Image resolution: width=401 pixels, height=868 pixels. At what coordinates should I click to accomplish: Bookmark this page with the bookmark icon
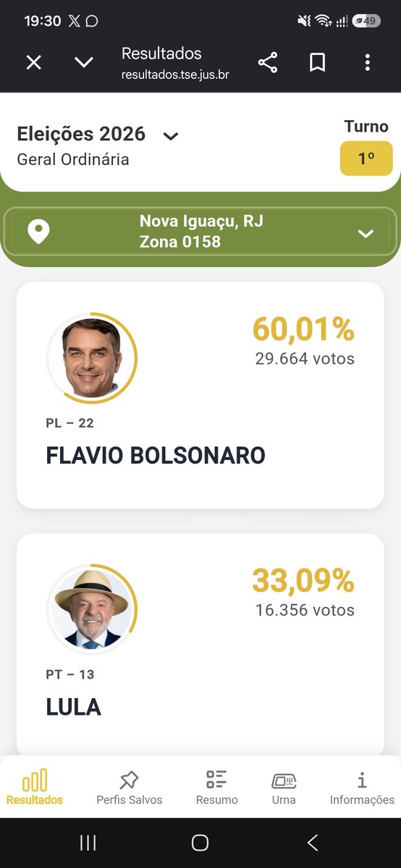click(x=317, y=62)
